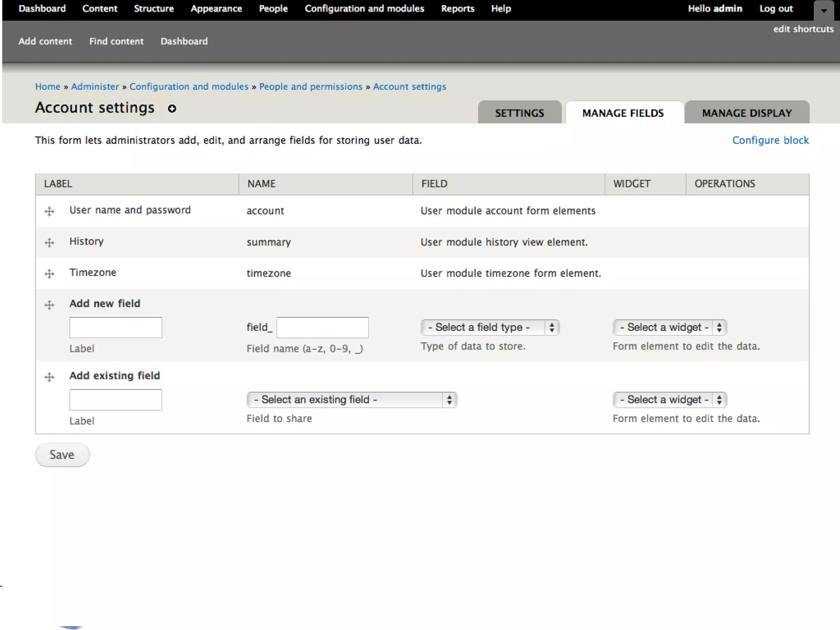Open widget dropdown in Add new field row
The image size is (840, 630).
[x=669, y=327]
